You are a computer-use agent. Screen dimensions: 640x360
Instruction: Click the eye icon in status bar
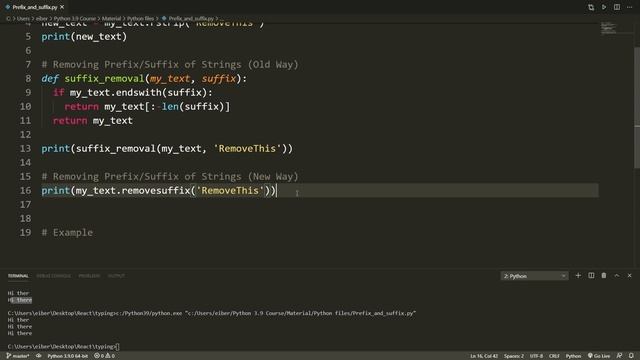point(38,356)
